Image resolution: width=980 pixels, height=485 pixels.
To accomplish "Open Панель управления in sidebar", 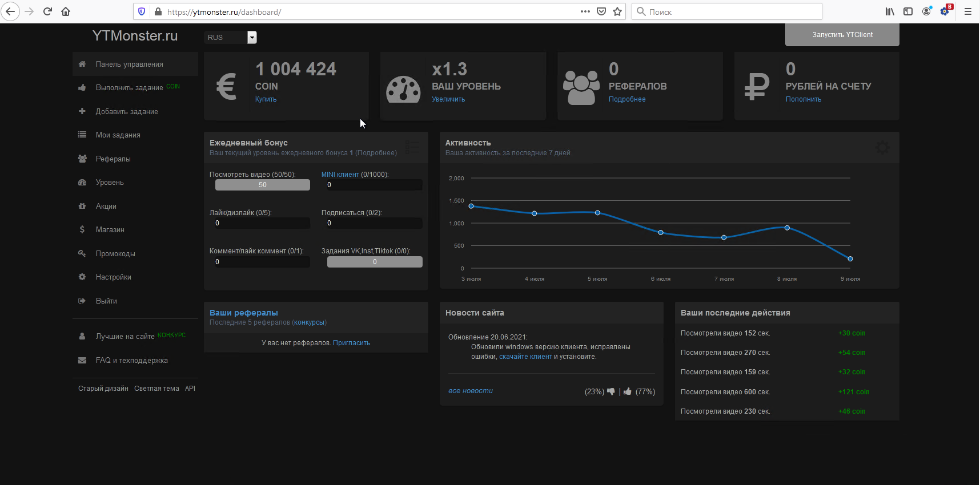I will [x=135, y=64].
